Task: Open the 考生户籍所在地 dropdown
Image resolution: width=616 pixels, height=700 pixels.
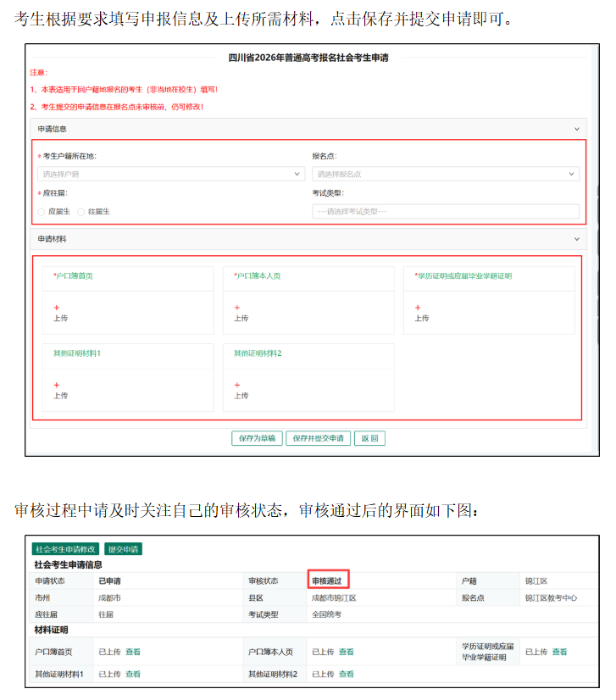Action: coord(170,174)
